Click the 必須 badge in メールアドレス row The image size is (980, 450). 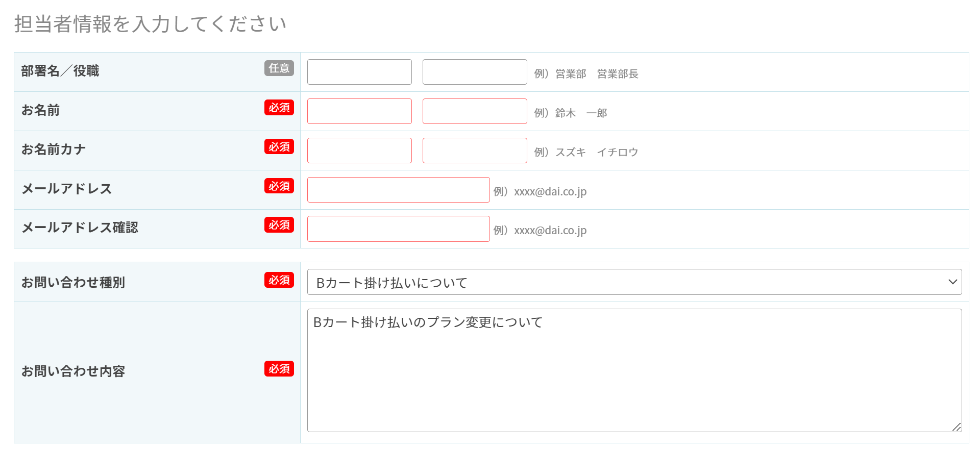tap(279, 186)
